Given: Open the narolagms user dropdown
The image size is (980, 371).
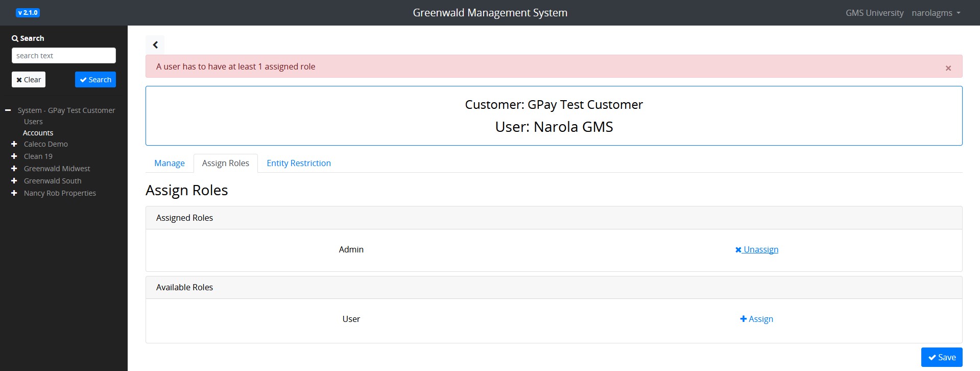Looking at the screenshot, I should click(936, 13).
